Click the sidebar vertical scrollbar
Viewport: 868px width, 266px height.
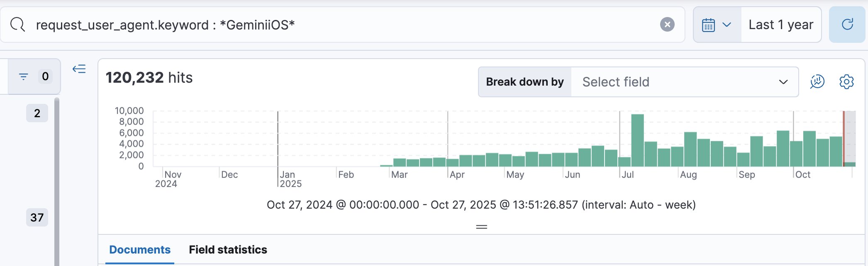click(57, 183)
